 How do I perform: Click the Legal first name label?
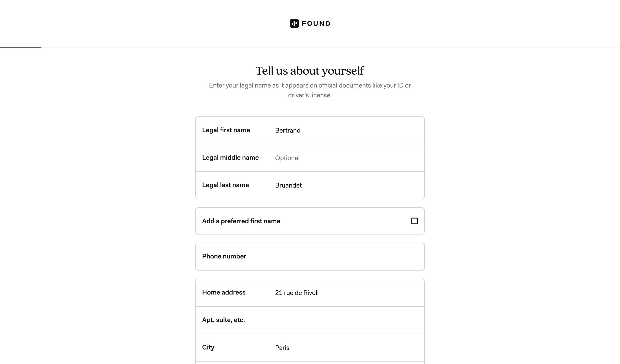point(226,130)
